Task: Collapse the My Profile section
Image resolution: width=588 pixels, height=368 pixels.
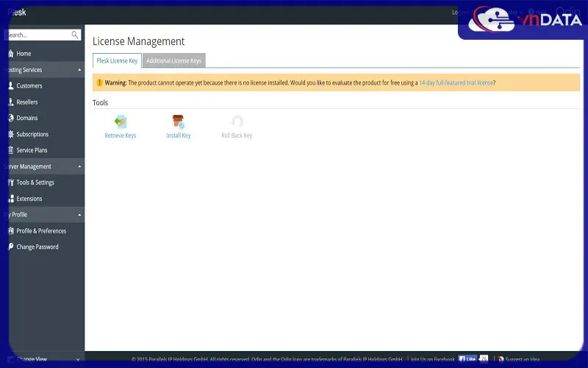Action: 79,215
